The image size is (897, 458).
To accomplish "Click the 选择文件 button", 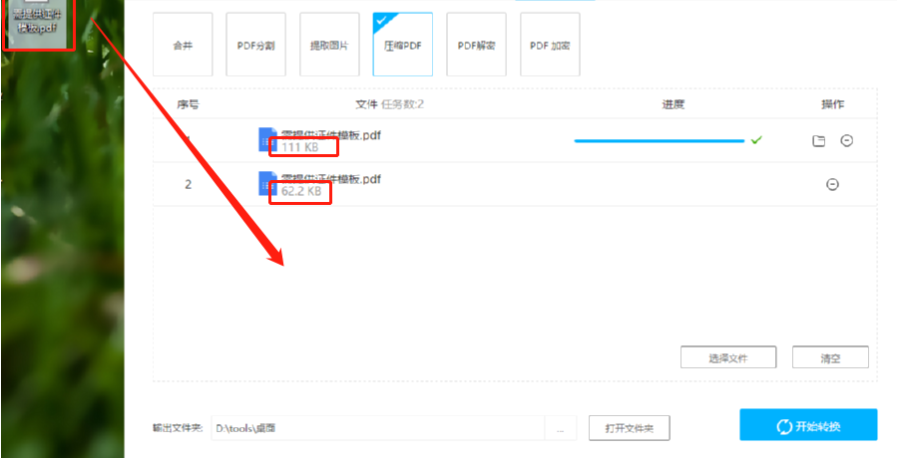I will 728,358.
